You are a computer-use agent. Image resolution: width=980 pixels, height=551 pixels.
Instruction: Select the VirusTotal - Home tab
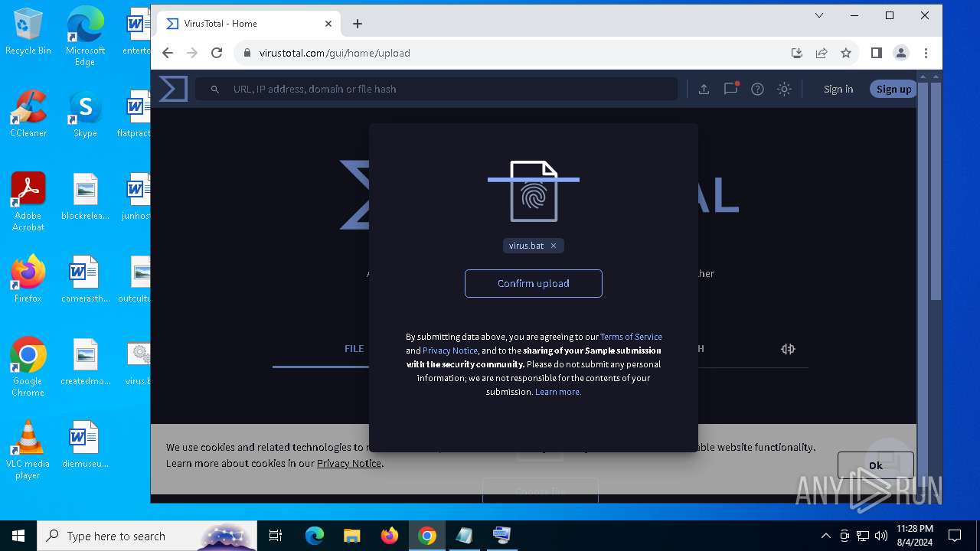249,24
